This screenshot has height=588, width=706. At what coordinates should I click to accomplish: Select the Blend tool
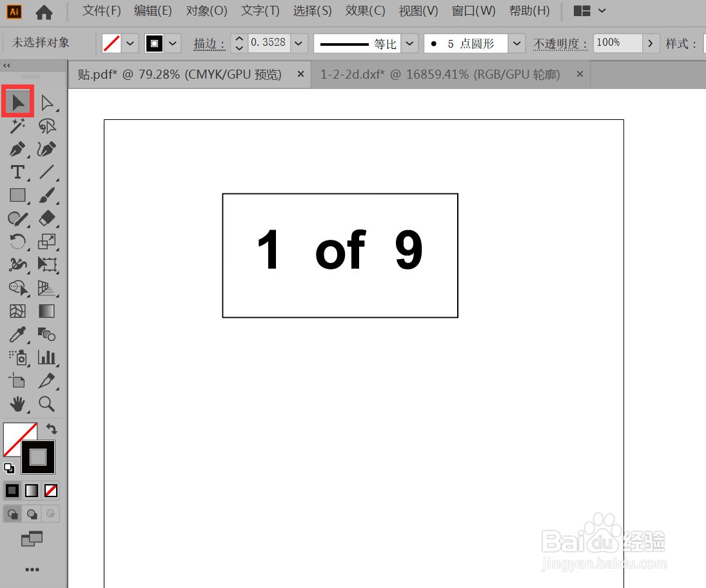coord(47,335)
